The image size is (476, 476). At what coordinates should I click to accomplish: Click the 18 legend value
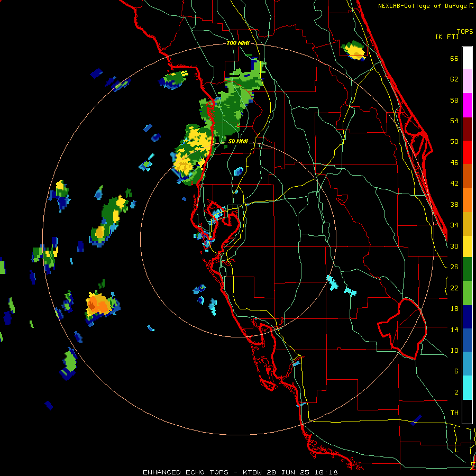pyautogui.click(x=454, y=309)
